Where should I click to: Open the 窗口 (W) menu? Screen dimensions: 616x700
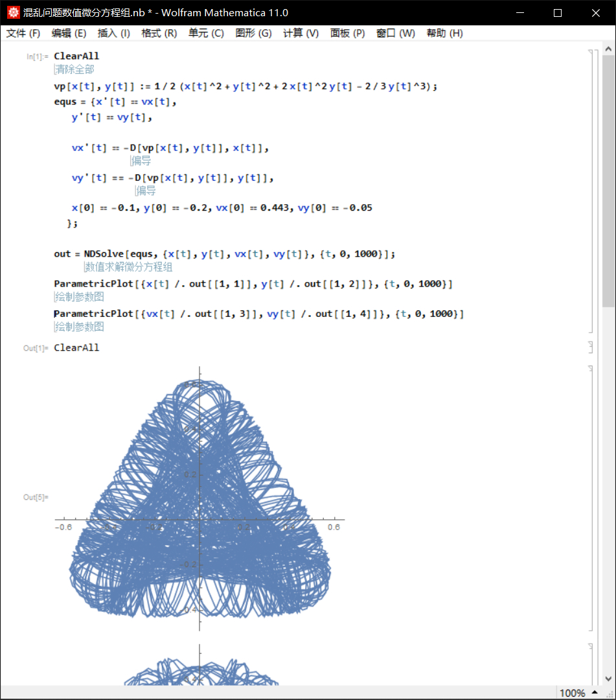[395, 34]
